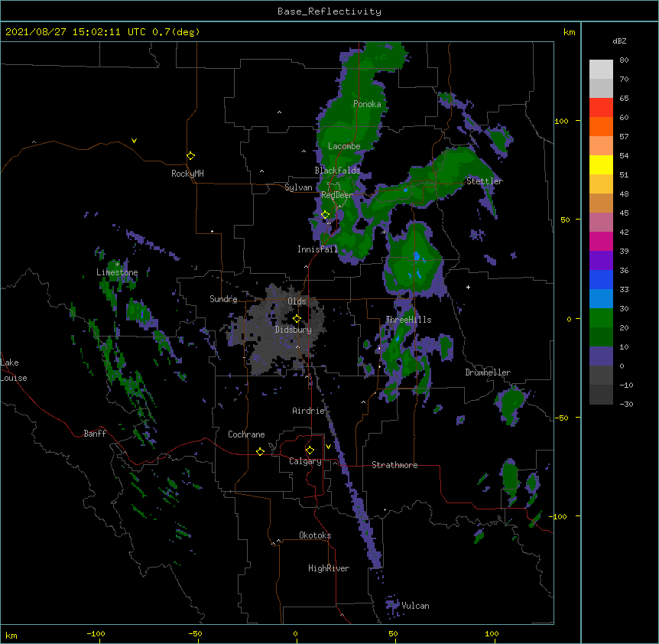Click the yellow diamond marker above RockyMH
Viewport: 659px width, 644px height.
190,156
